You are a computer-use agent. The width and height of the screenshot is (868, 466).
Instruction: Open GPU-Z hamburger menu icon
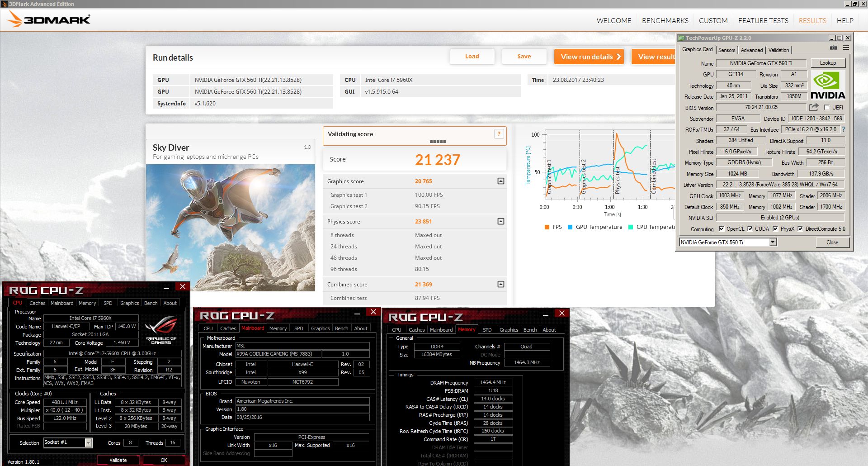click(846, 48)
